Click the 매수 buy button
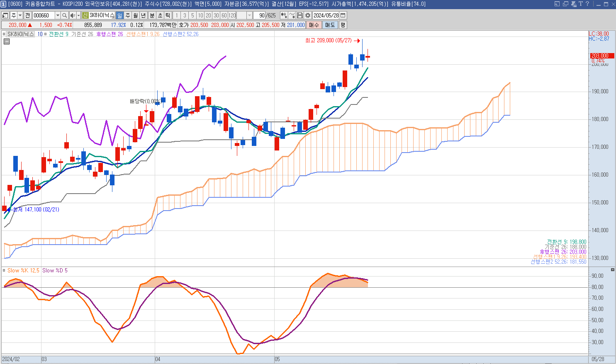This screenshot has width=616, height=364. pos(314,25)
